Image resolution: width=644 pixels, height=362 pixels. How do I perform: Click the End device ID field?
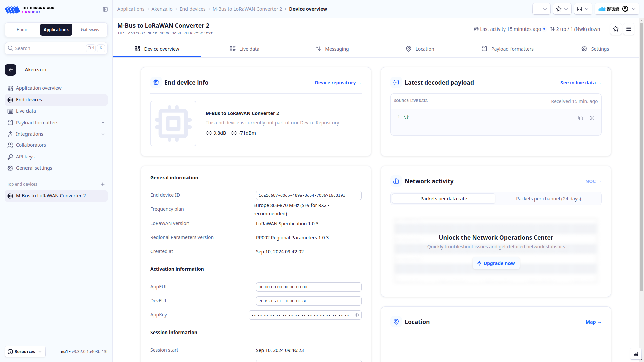(x=309, y=195)
